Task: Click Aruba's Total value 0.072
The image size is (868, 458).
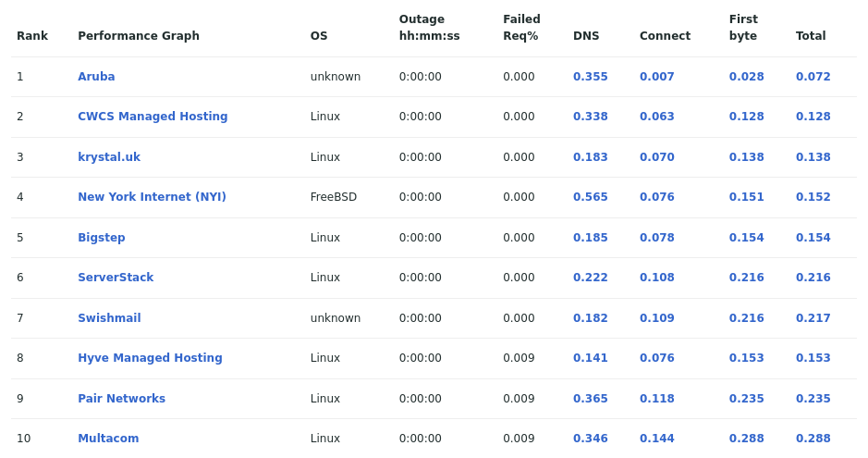Action: point(813,77)
